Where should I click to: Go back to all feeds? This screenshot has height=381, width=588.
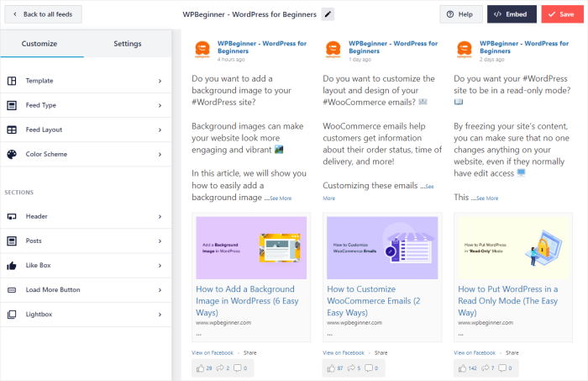pyautogui.click(x=41, y=14)
